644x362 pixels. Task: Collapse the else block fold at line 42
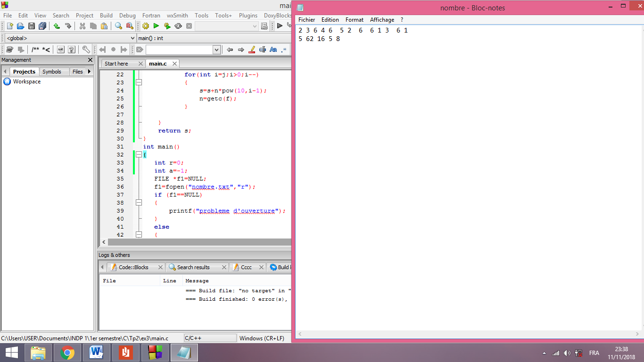point(139,235)
